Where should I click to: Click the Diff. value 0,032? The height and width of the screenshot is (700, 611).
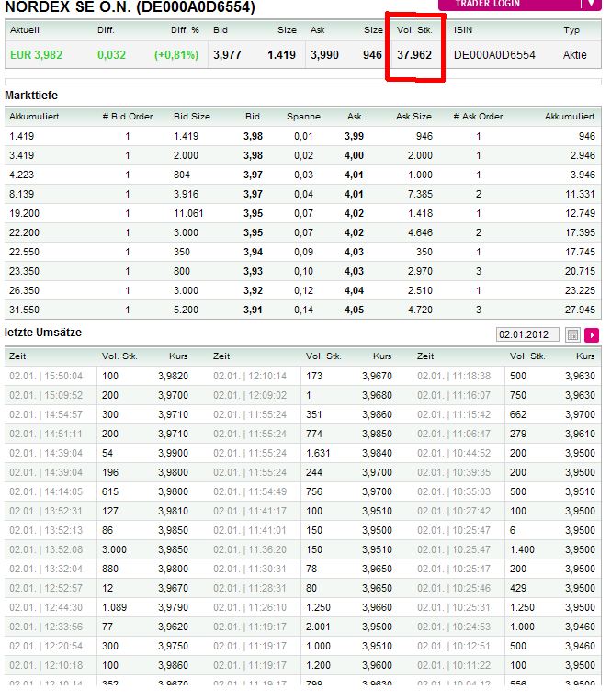pyautogui.click(x=112, y=55)
